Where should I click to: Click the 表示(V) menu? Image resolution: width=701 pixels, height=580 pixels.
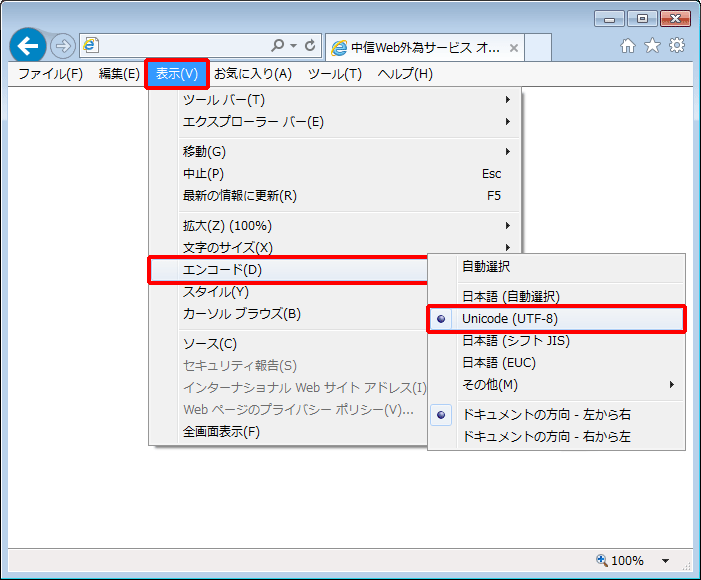(177, 74)
